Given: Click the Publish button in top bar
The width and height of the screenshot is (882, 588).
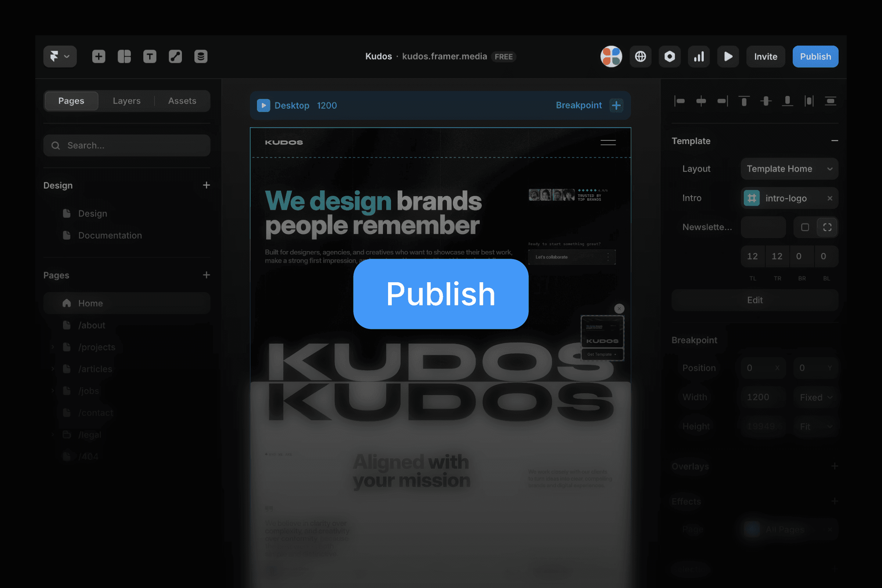Looking at the screenshot, I should tap(815, 57).
